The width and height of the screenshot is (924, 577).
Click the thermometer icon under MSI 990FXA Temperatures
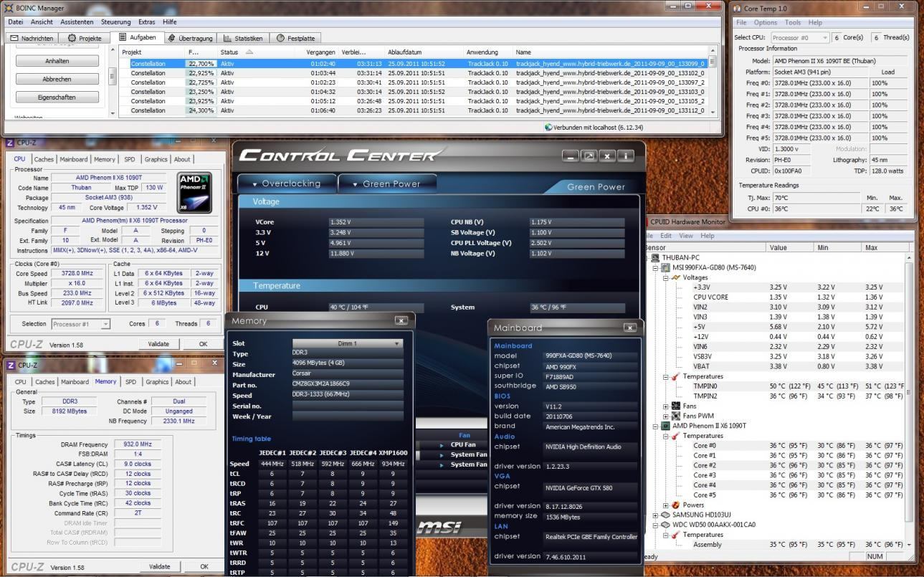pos(675,376)
